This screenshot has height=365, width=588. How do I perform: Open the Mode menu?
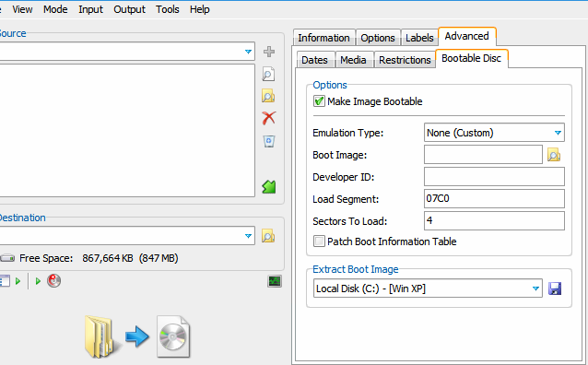55,9
